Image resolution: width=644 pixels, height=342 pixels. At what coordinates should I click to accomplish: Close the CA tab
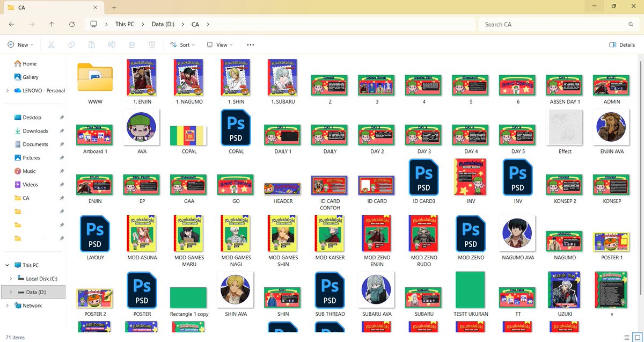(96, 8)
